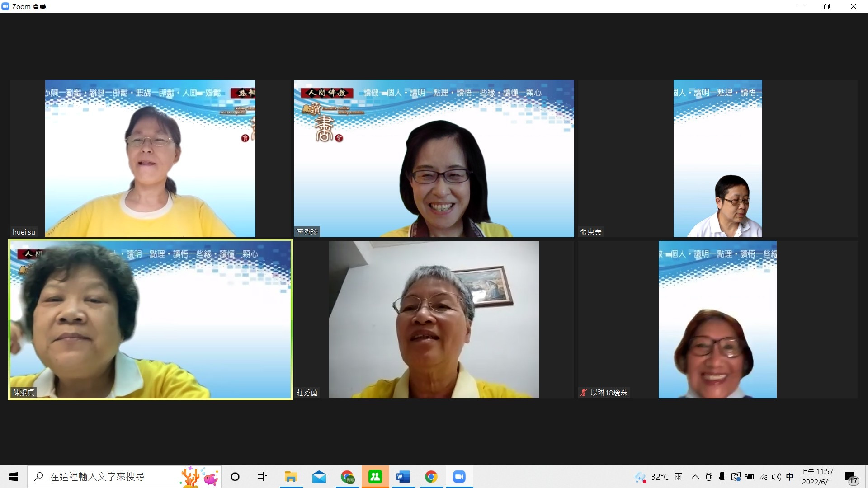
Task: Open Task View in the taskbar
Action: [x=262, y=477]
